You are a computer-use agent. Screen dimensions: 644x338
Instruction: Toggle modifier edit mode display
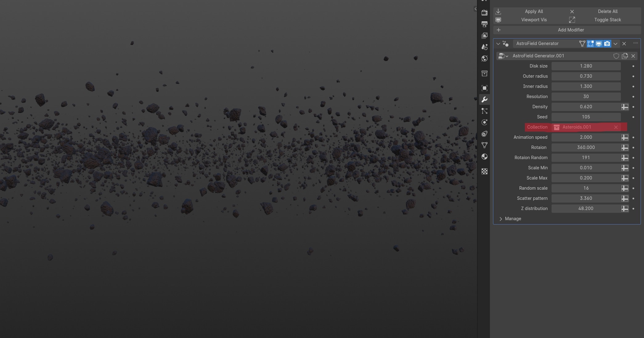click(590, 43)
